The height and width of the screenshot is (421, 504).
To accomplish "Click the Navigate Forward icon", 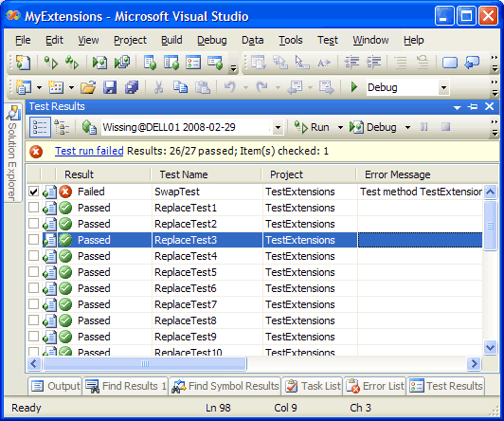I will click(327, 87).
